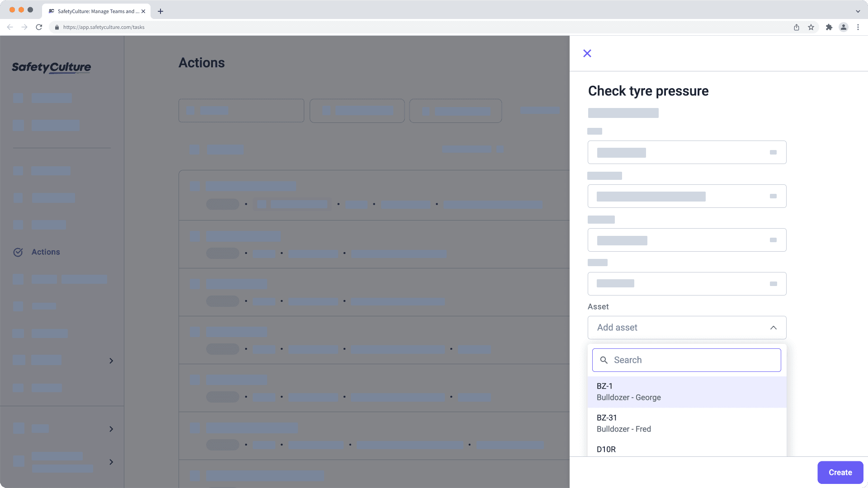Click the close X icon on panel

tap(587, 53)
